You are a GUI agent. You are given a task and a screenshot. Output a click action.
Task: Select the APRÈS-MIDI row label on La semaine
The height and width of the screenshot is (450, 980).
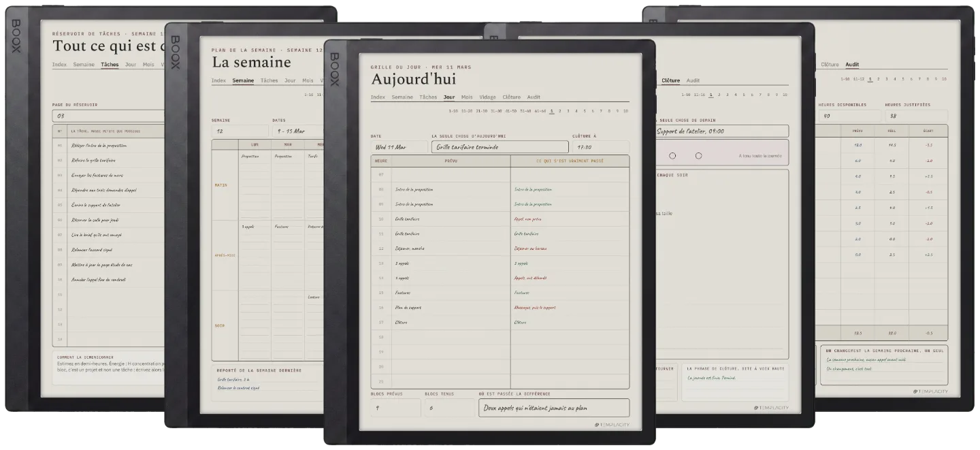pos(224,255)
